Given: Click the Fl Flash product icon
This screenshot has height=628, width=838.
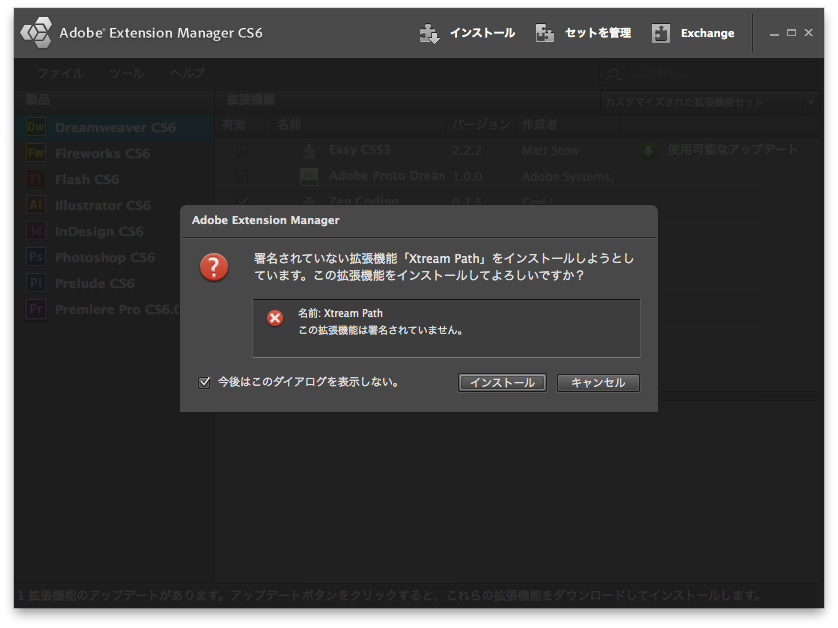Looking at the screenshot, I should (x=36, y=179).
